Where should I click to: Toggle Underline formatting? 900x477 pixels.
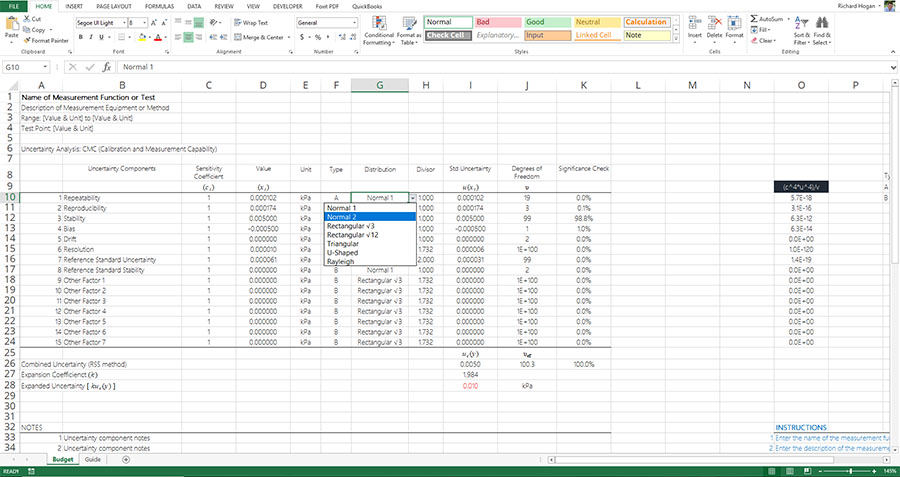(102, 37)
